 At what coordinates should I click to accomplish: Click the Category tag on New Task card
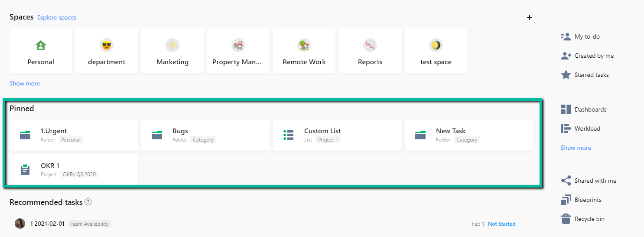tap(467, 140)
